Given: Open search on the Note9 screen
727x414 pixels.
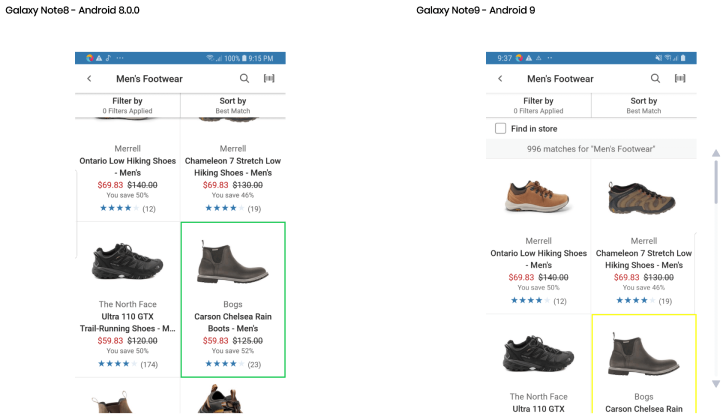Looking at the screenshot, I should click(x=656, y=78).
